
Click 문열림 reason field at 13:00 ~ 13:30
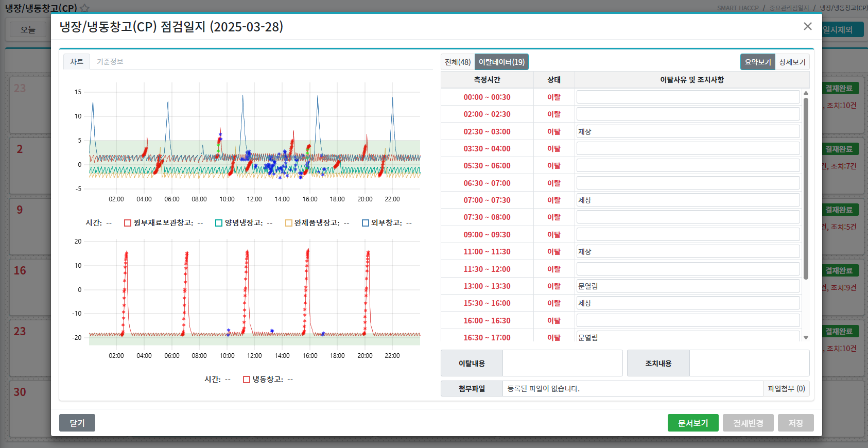(x=688, y=286)
